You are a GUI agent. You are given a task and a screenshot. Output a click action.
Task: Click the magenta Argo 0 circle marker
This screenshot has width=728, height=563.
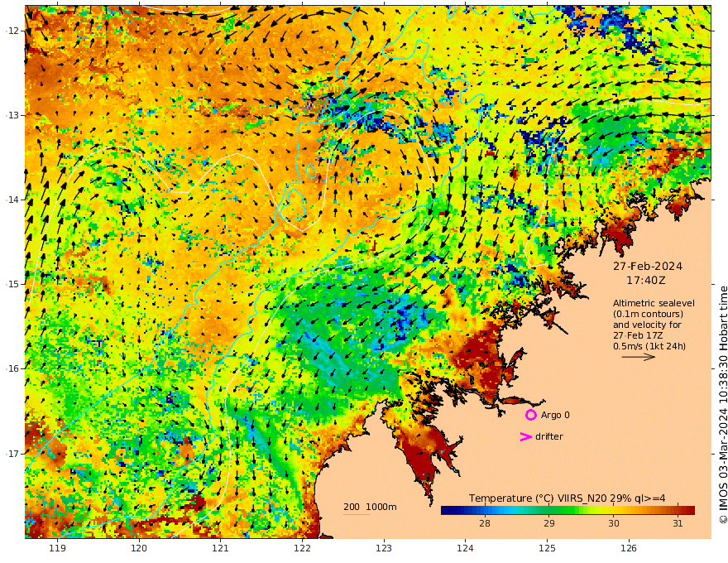point(530,415)
